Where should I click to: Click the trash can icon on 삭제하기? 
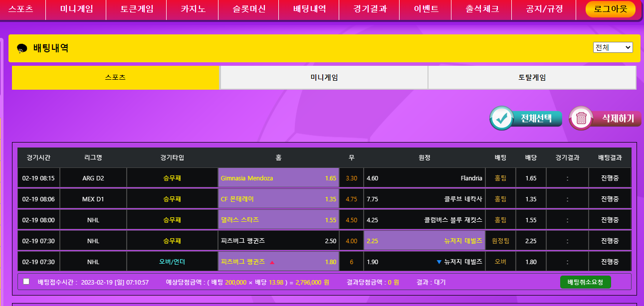pos(581,119)
